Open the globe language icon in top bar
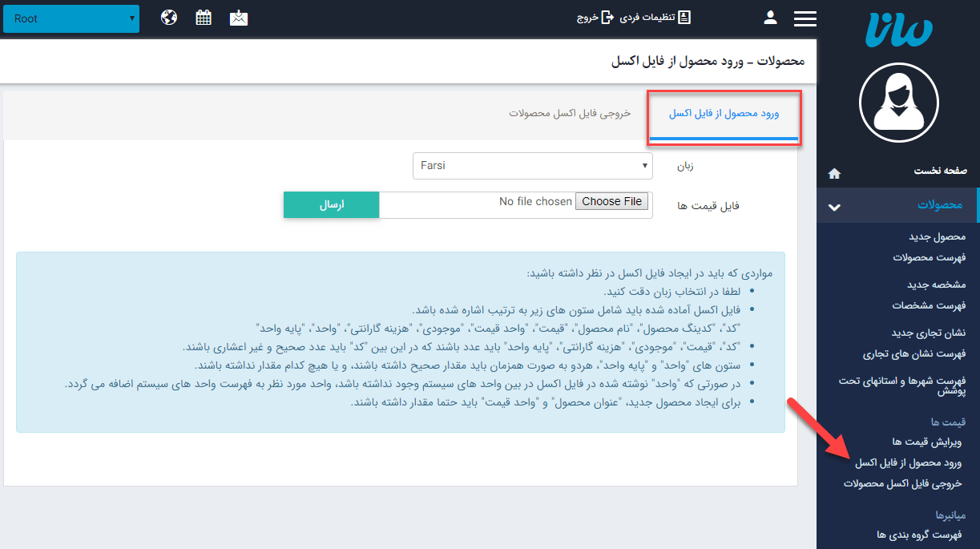This screenshot has height=549, width=980. pos(169,16)
